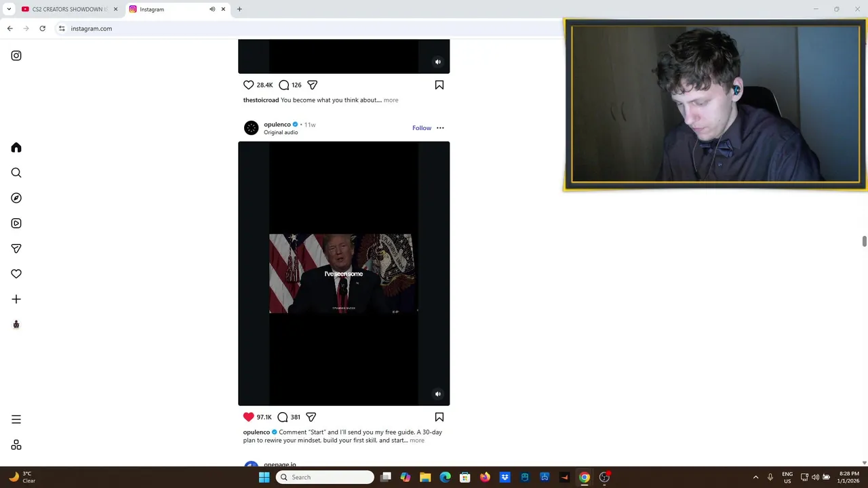Image resolution: width=868 pixels, height=488 pixels.
Task: Go to Instagram Home feed
Action: pos(16,148)
